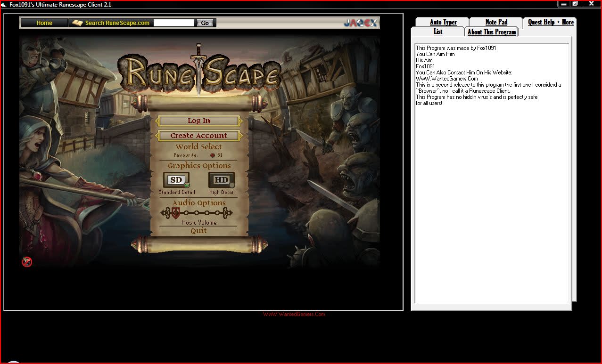
Task: Click the Jagex logo
Action: [360, 23]
